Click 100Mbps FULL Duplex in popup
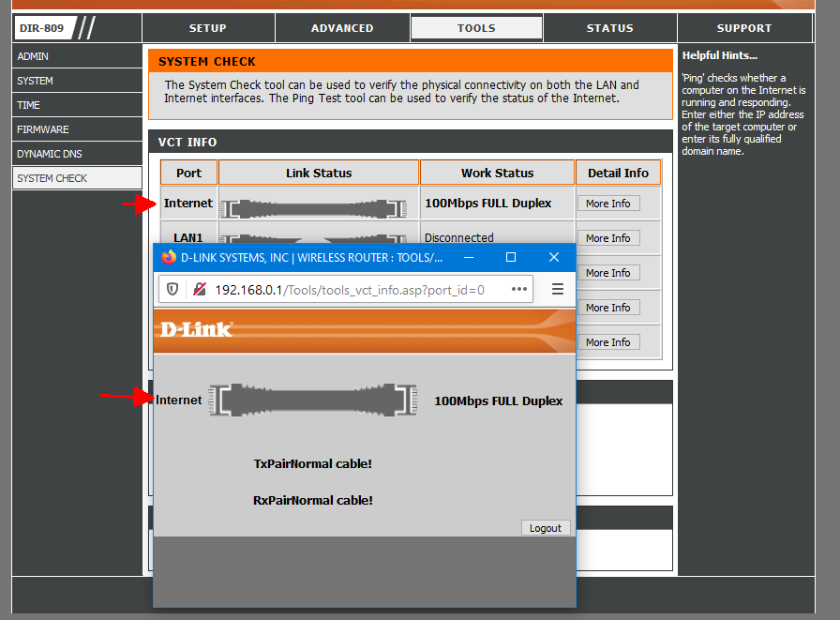This screenshot has height=620, width=840. (498, 401)
